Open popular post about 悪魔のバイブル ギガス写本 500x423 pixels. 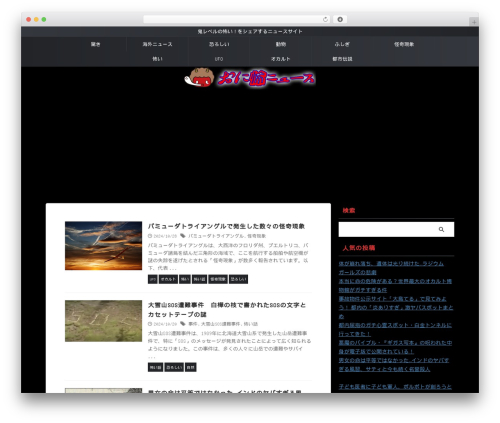click(395, 347)
